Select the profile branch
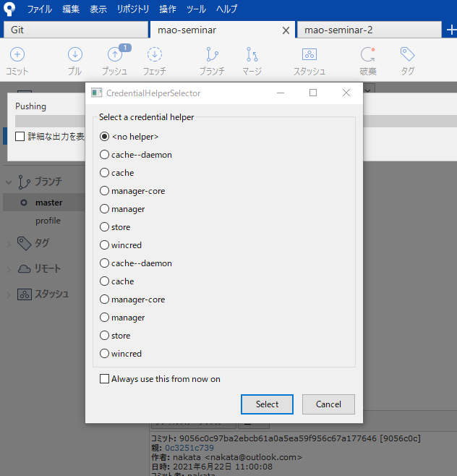457x476 pixels. coord(48,221)
